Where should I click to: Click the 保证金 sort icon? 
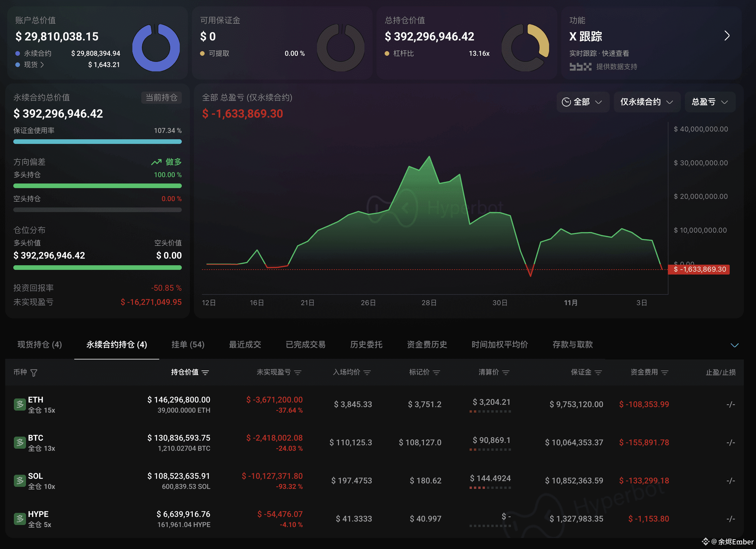(x=598, y=372)
